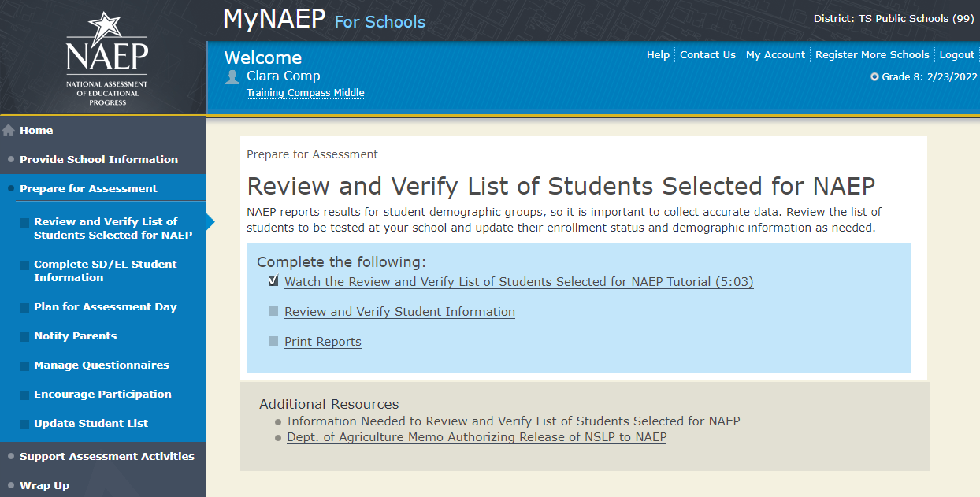Viewport: 980px width, 497px height.
Task: Click the square icon beside Plan for Assessment Day
Action: (25, 307)
